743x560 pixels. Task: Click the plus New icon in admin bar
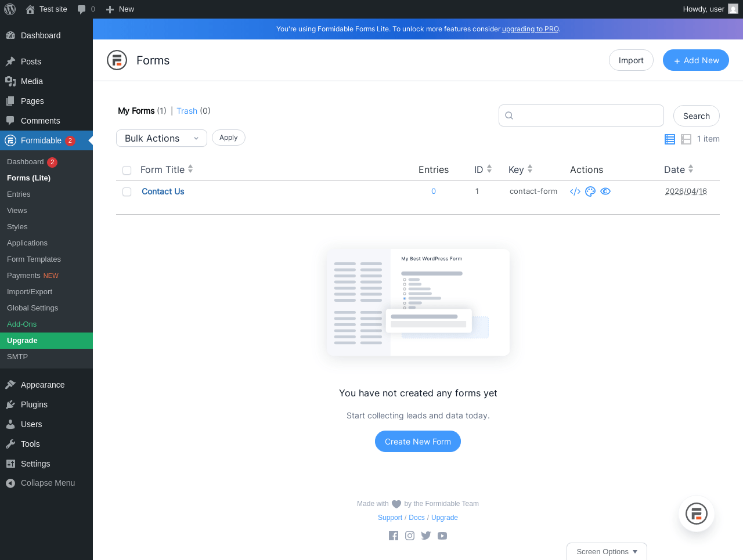coord(110,9)
